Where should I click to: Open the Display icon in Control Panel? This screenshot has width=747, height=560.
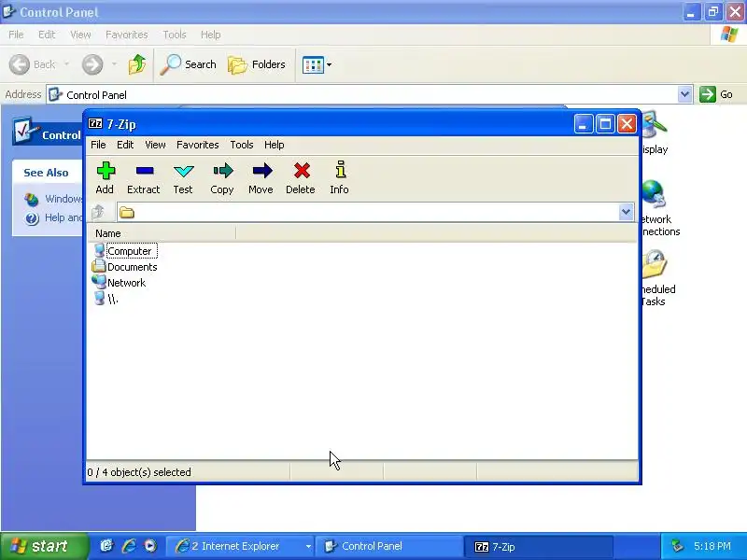click(655, 133)
